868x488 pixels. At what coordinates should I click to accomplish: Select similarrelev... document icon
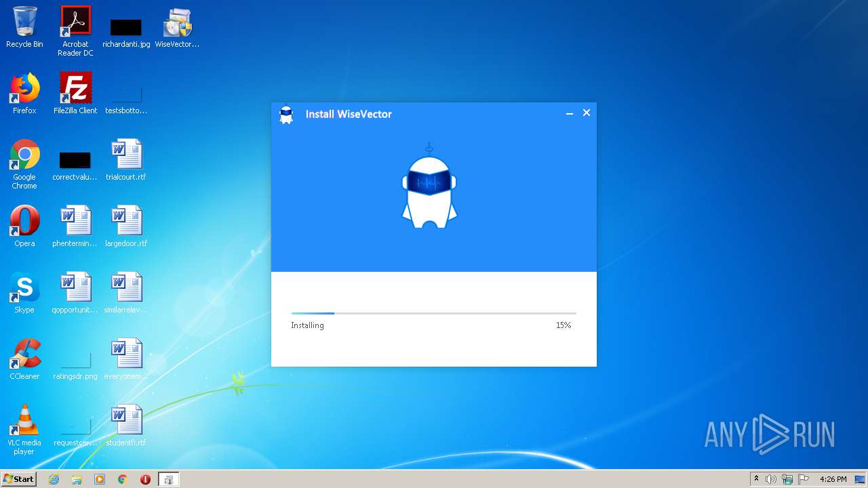point(126,293)
